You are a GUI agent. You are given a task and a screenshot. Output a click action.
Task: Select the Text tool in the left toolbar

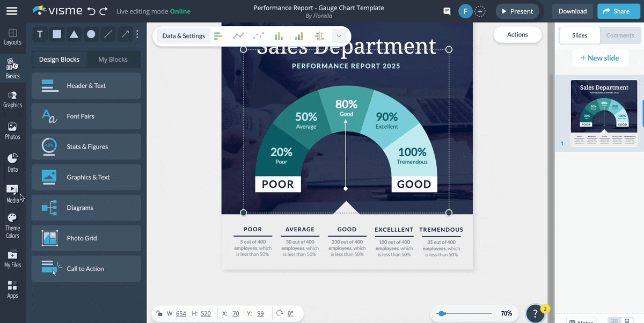point(39,34)
